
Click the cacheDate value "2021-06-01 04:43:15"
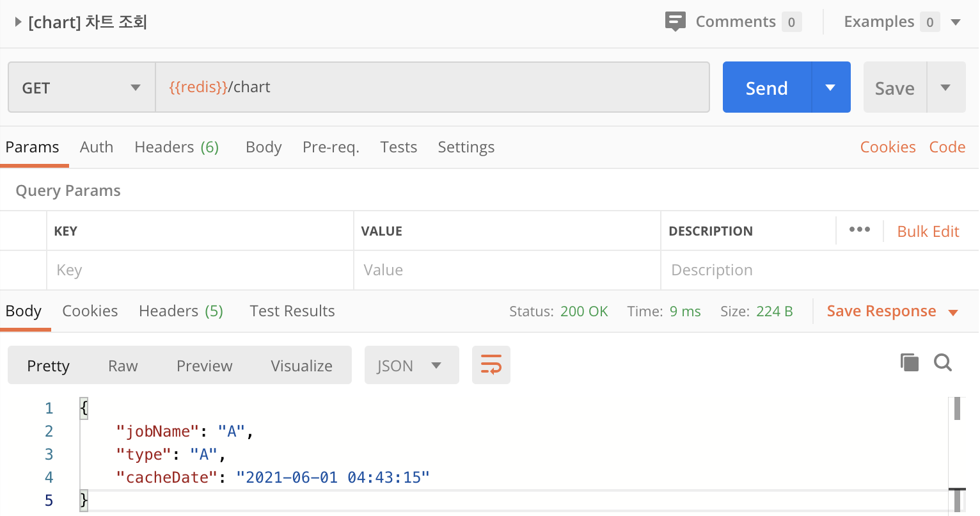tap(333, 478)
